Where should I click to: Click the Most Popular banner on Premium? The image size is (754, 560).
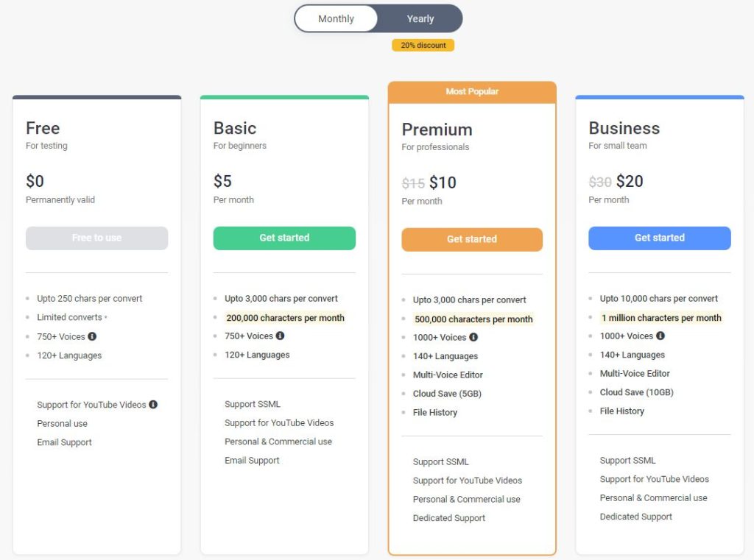pos(472,91)
